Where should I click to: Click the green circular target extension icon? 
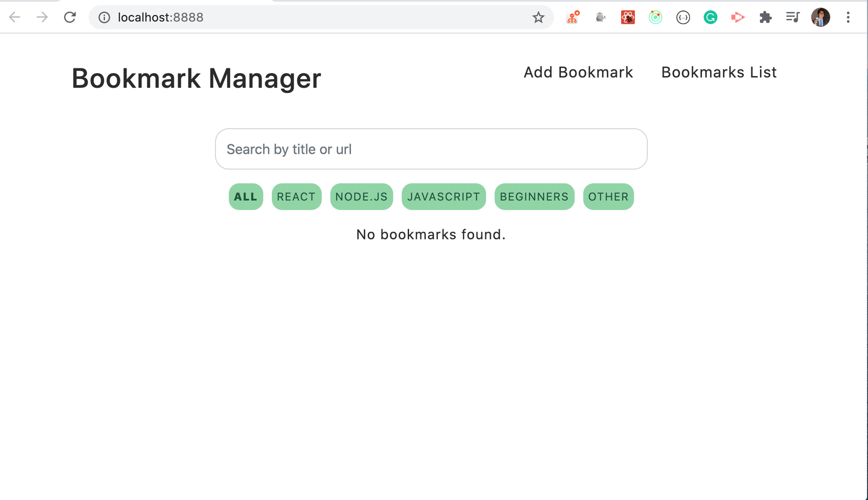(655, 17)
